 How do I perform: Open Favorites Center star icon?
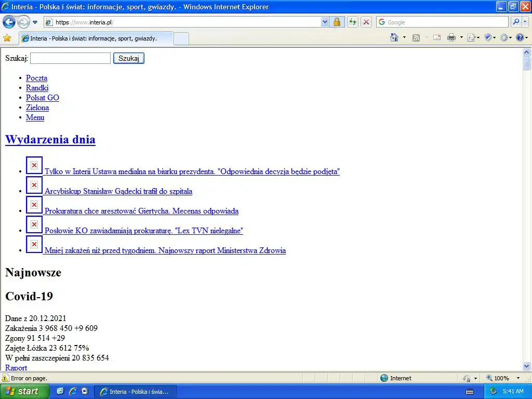7,38
